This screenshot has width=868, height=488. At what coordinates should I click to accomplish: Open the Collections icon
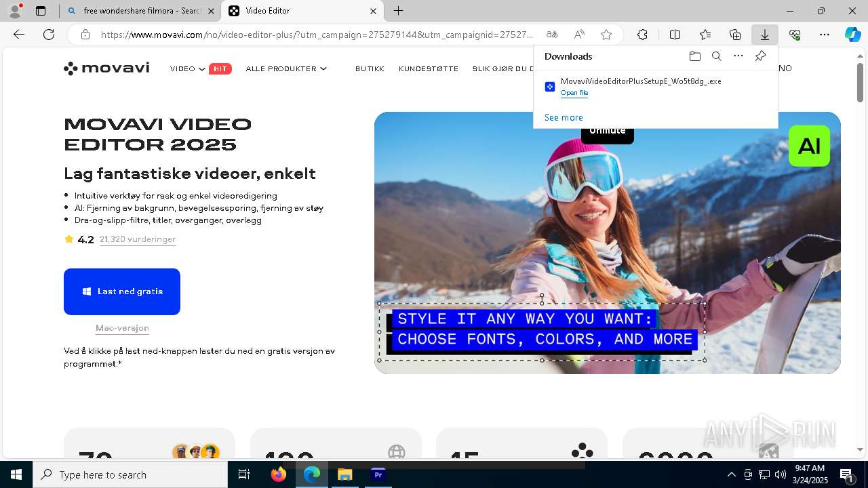click(x=735, y=35)
